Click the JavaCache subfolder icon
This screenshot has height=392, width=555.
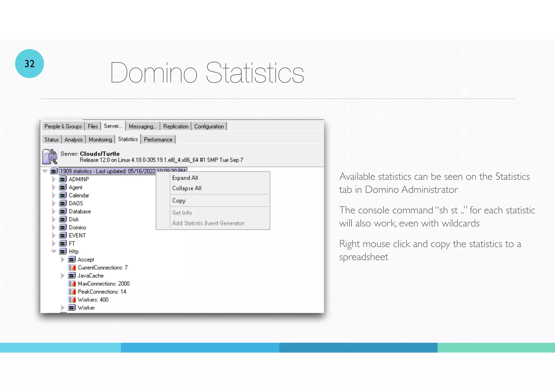72,276
